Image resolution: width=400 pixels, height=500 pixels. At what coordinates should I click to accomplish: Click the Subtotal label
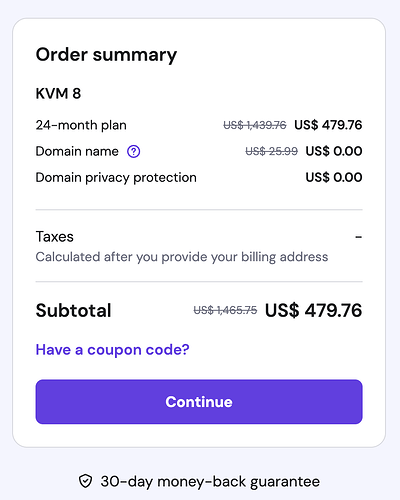pos(73,310)
